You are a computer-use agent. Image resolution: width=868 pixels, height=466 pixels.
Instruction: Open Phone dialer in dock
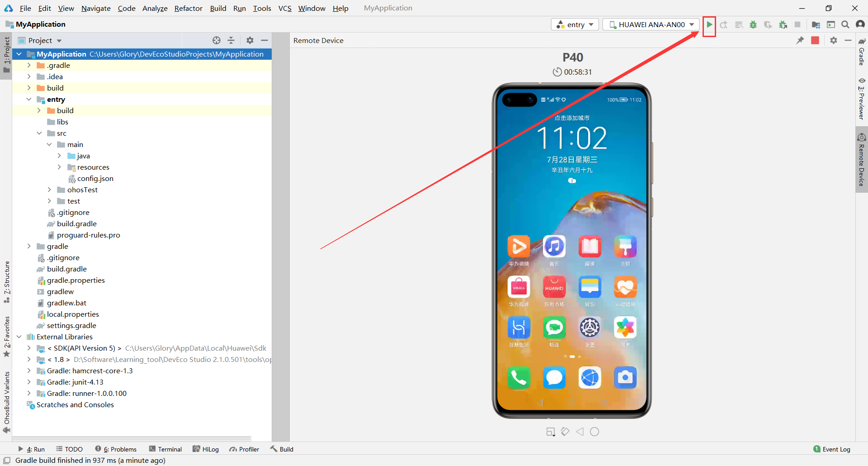pos(519,377)
